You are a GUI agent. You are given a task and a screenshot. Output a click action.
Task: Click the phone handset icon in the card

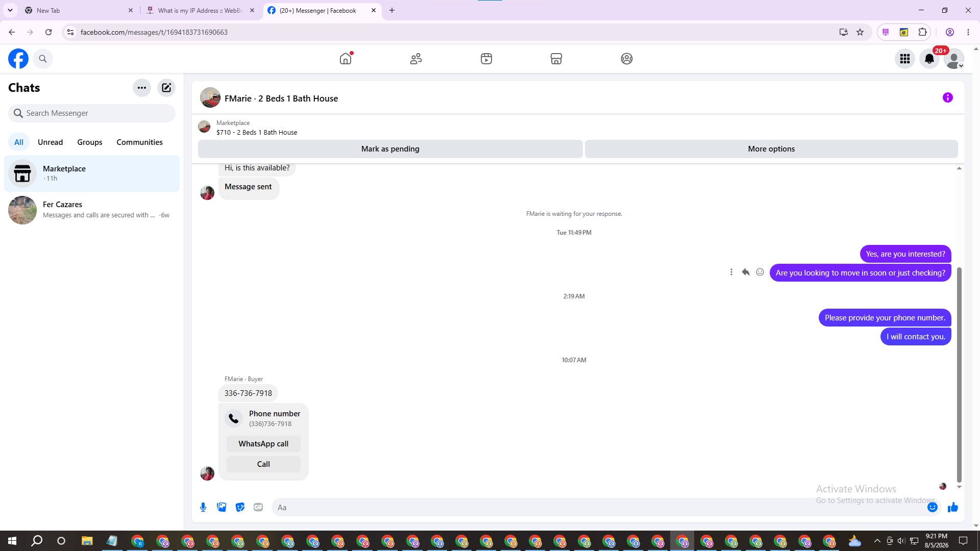[234, 418]
